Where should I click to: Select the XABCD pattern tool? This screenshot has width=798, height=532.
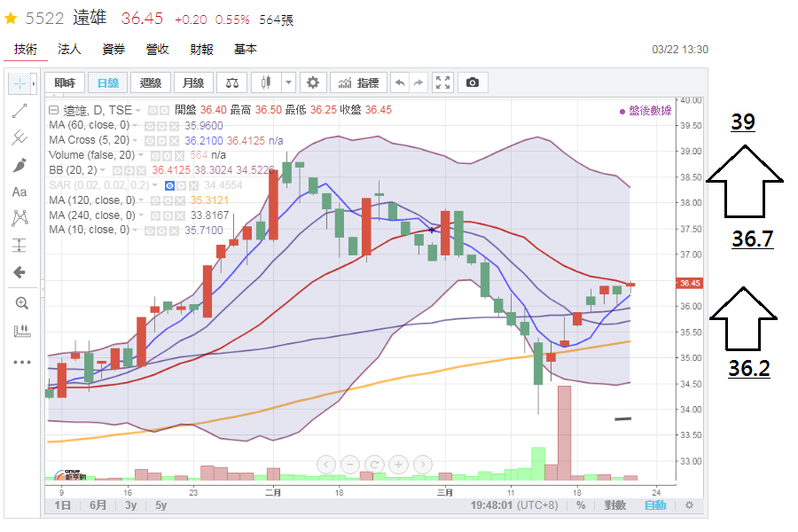point(20,218)
